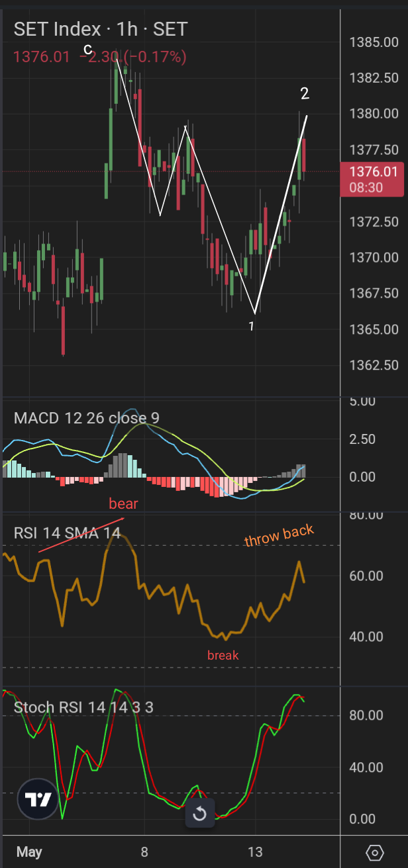Click the 1365.00 price scale value
Image resolution: width=408 pixels, height=868 pixels.
coord(374,329)
